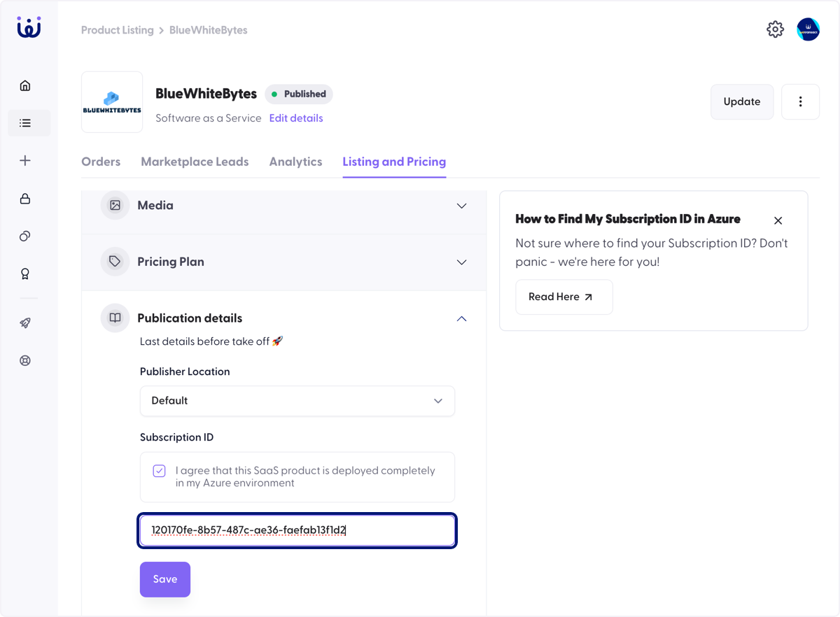This screenshot has width=840, height=617.
Task: Open the lifebuoy support icon
Action: point(25,361)
